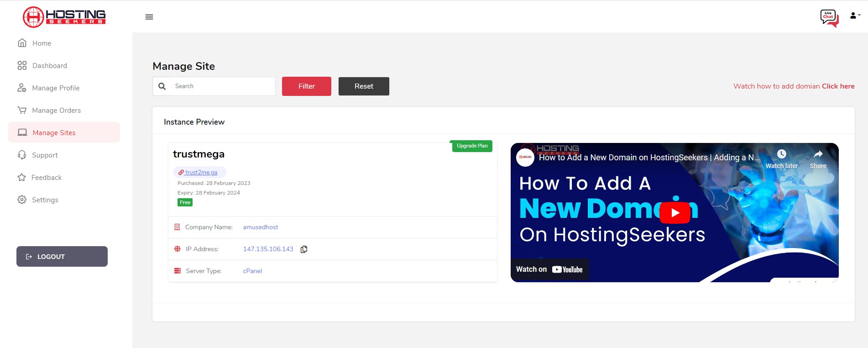Click the Dashboard grid icon

[x=22, y=65]
